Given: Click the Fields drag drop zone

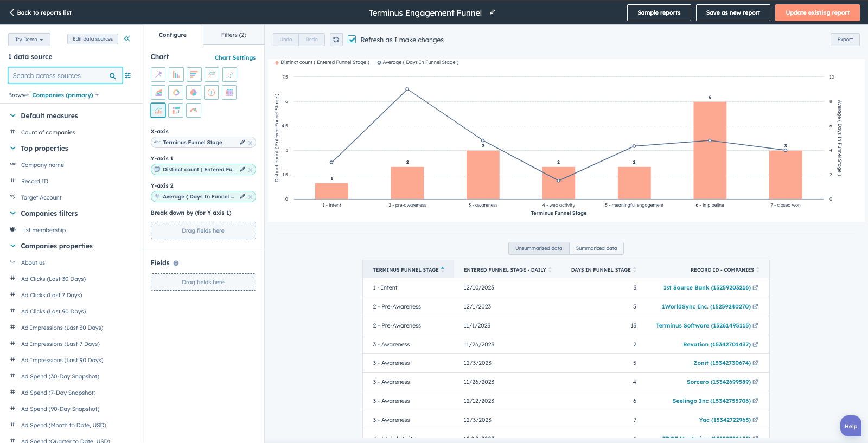Looking at the screenshot, I should [x=203, y=282].
